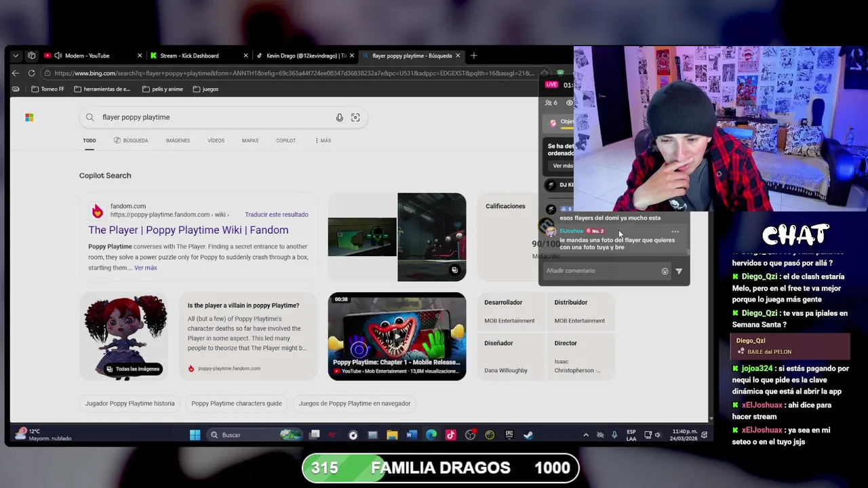Click the fandom.com site favicon

tap(97, 211)
